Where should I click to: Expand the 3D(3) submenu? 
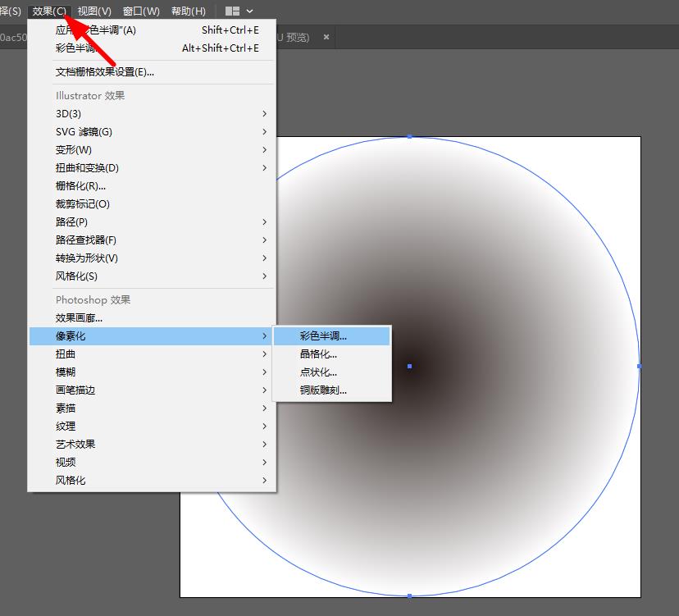(x=152, y=113)
